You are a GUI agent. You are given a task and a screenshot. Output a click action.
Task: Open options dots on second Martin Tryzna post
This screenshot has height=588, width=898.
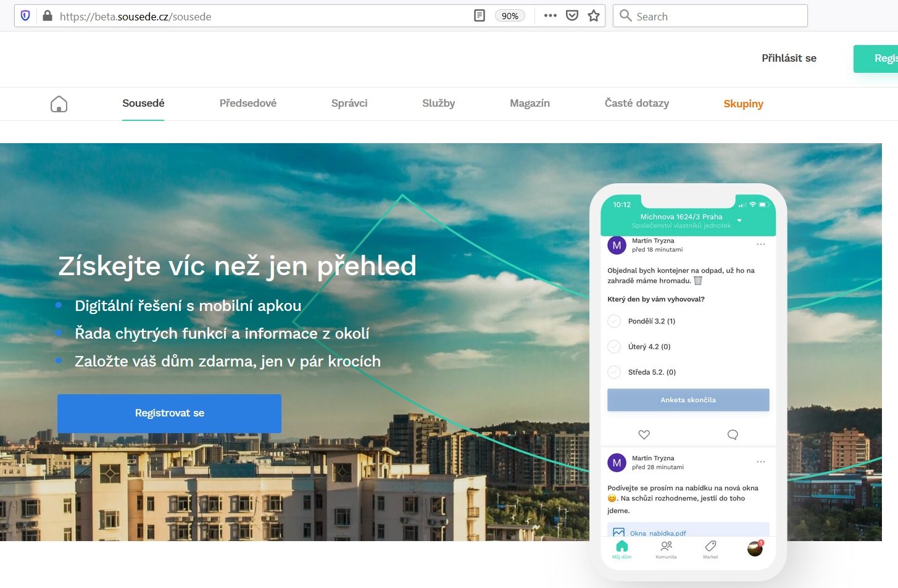tap(761, 462)
